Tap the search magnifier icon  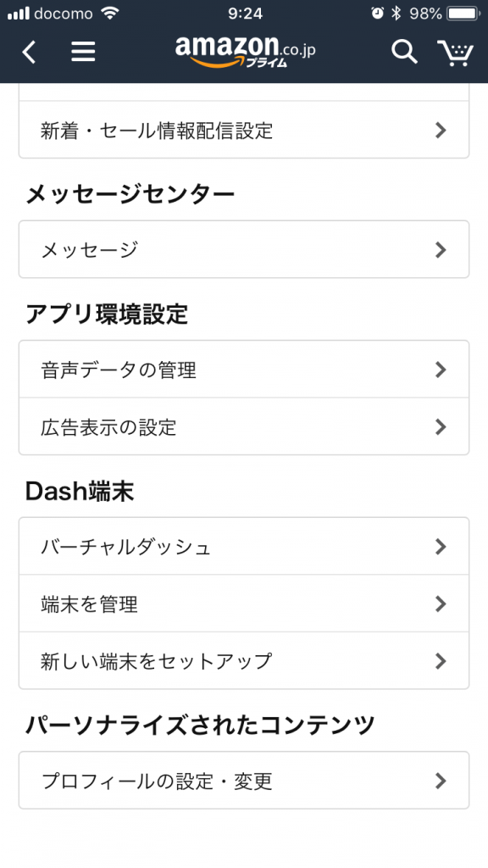404,52
